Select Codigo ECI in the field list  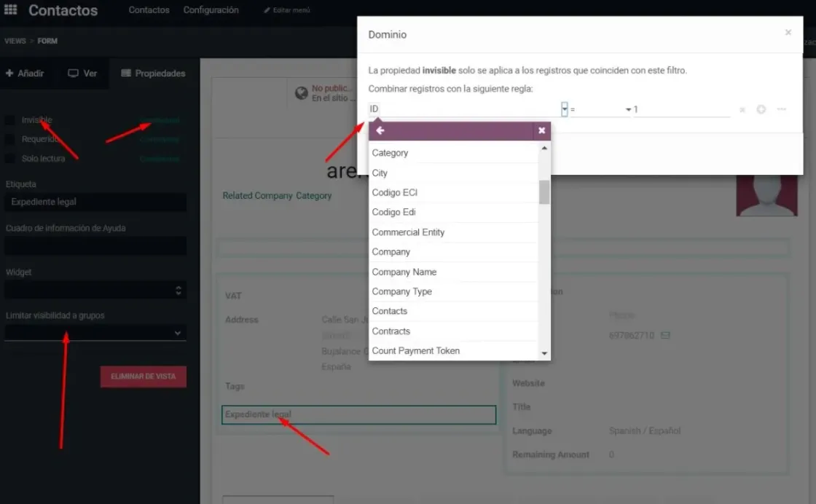[x=453, y=192]
